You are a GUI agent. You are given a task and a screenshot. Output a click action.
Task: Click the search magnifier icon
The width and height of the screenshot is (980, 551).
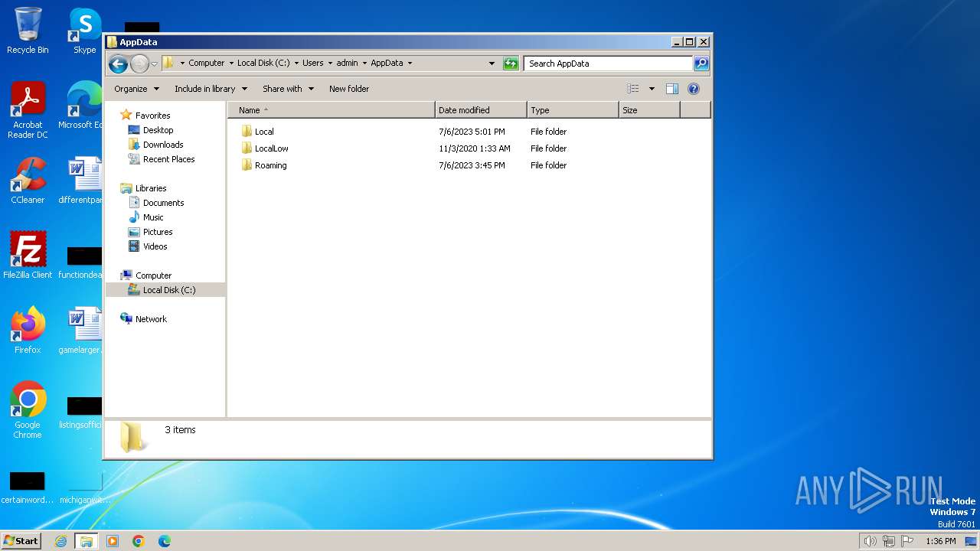tap(701, 64)
